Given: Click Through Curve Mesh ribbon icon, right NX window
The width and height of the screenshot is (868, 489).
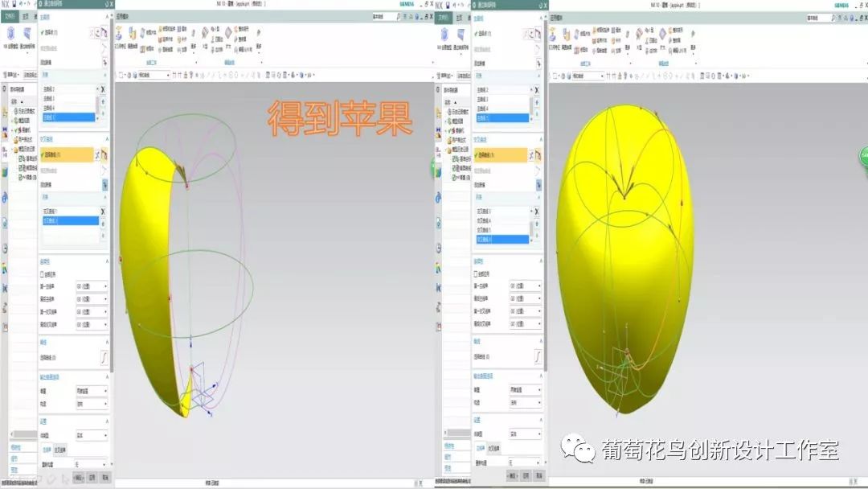Looking at the screenshot, I should (x=461, y=35).
